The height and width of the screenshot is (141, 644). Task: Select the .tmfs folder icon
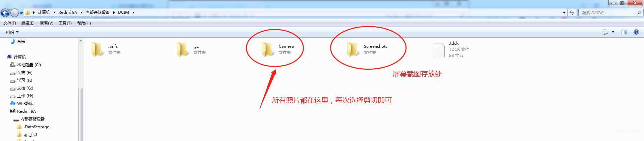(97, 49)
